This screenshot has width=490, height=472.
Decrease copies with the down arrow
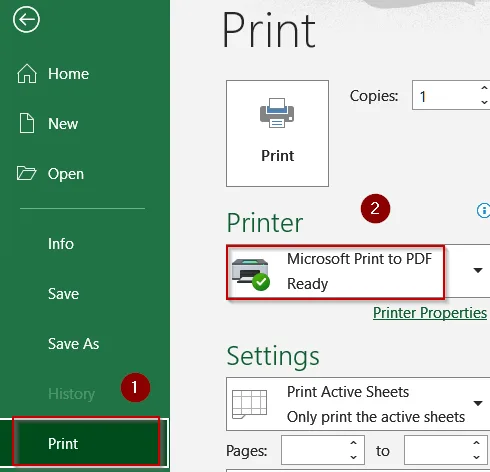click(484, 102)
